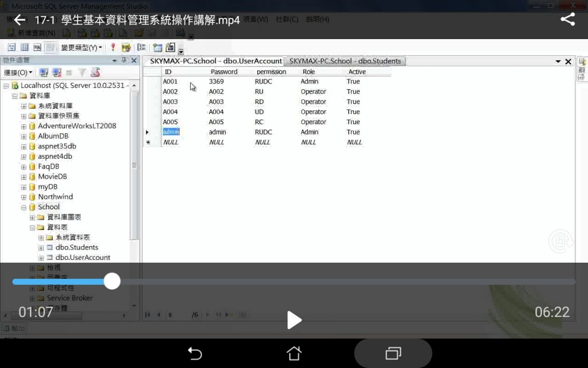The height and width of the screenshot is (368, 588).
Task: Click the pin icon on Object Explorer
Action: [124, 60]
